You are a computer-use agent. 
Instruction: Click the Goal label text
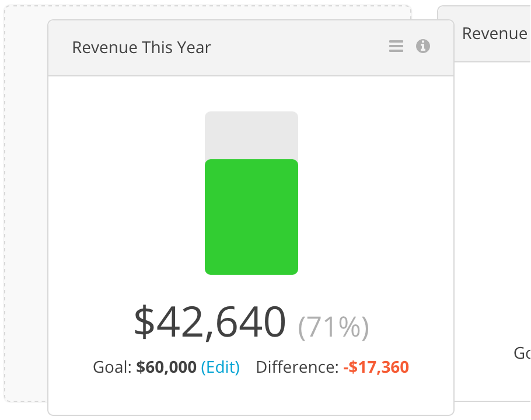(112, 367)
